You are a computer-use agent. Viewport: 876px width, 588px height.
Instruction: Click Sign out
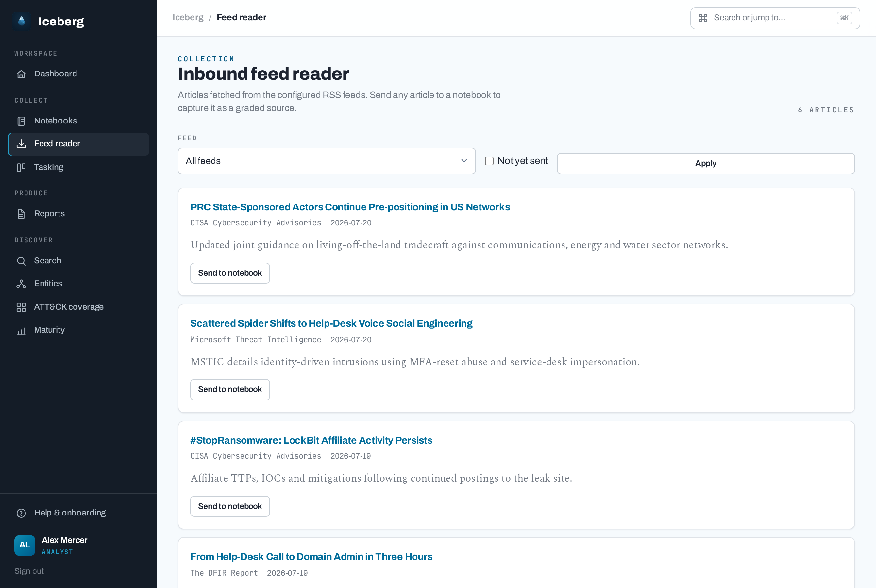(29, 571)
